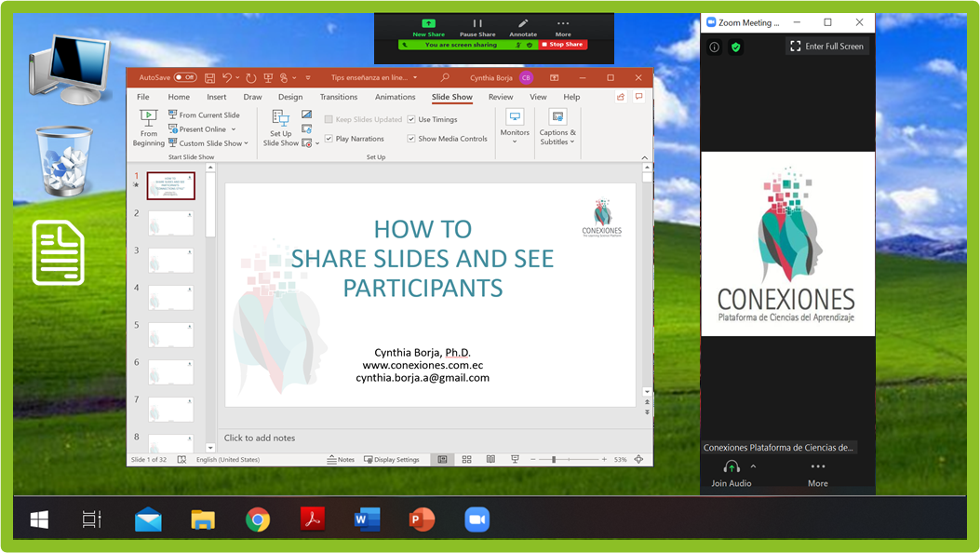Click the zoom slider track

[568, 459]
